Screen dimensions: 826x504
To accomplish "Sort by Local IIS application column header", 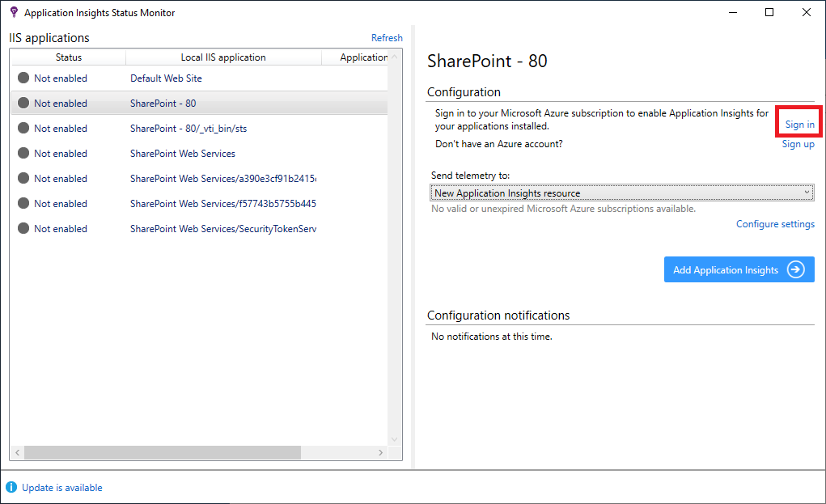I will click(223, 57).
